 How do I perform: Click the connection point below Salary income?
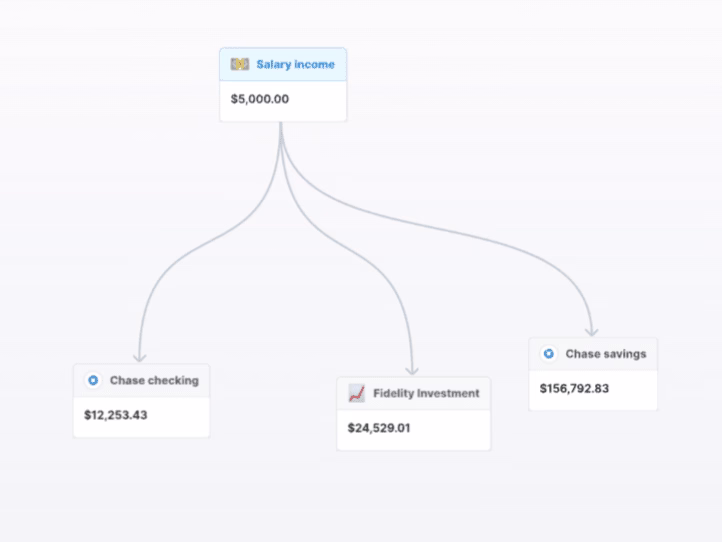(282, 123)
